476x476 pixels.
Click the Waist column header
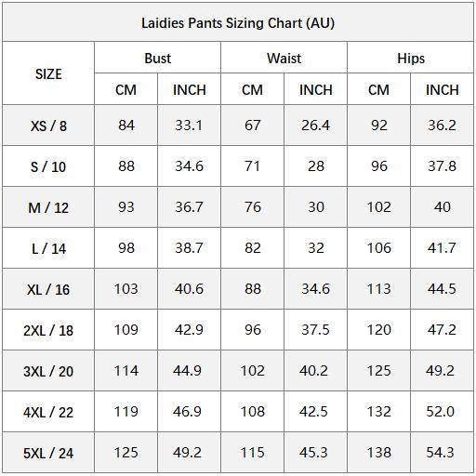284,59
